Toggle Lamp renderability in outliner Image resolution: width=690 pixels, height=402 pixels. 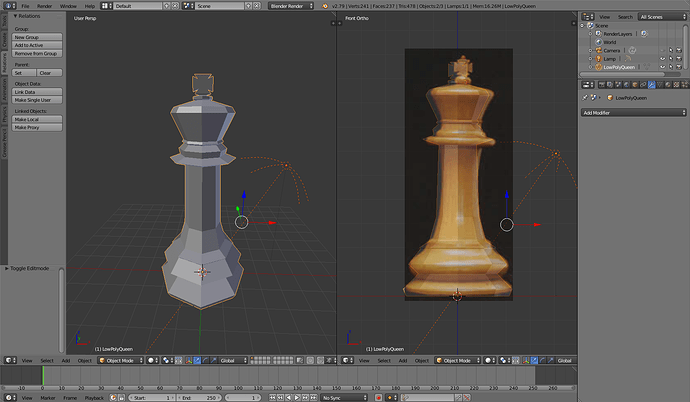[x=679, y=58]
